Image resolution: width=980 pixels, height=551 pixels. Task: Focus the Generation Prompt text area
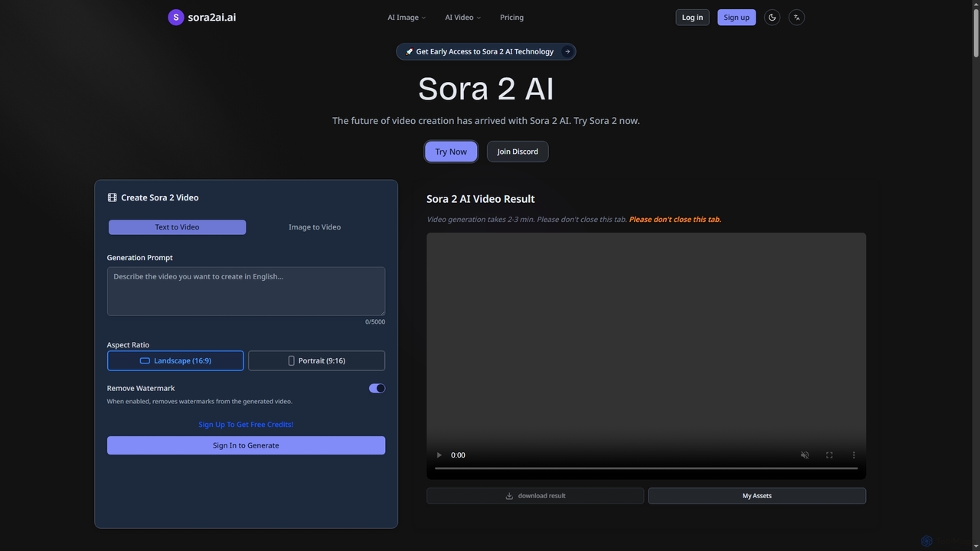pos(246,291)
